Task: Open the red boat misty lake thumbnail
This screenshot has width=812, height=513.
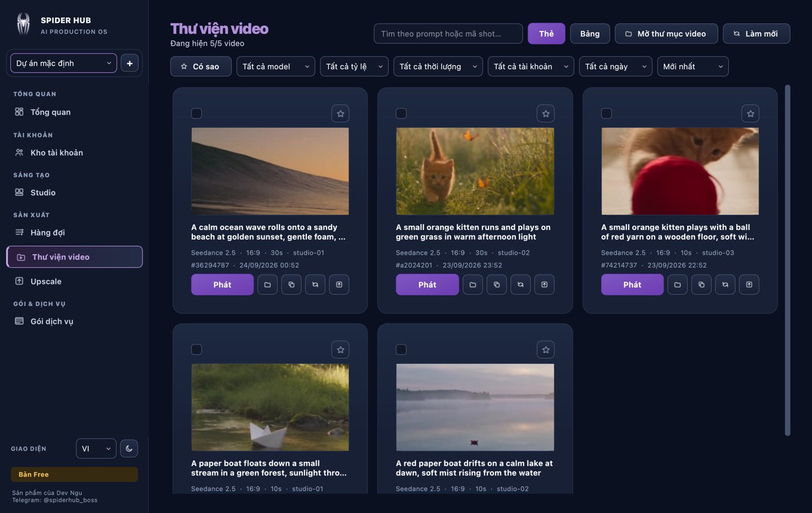Action: pos(475,407)
